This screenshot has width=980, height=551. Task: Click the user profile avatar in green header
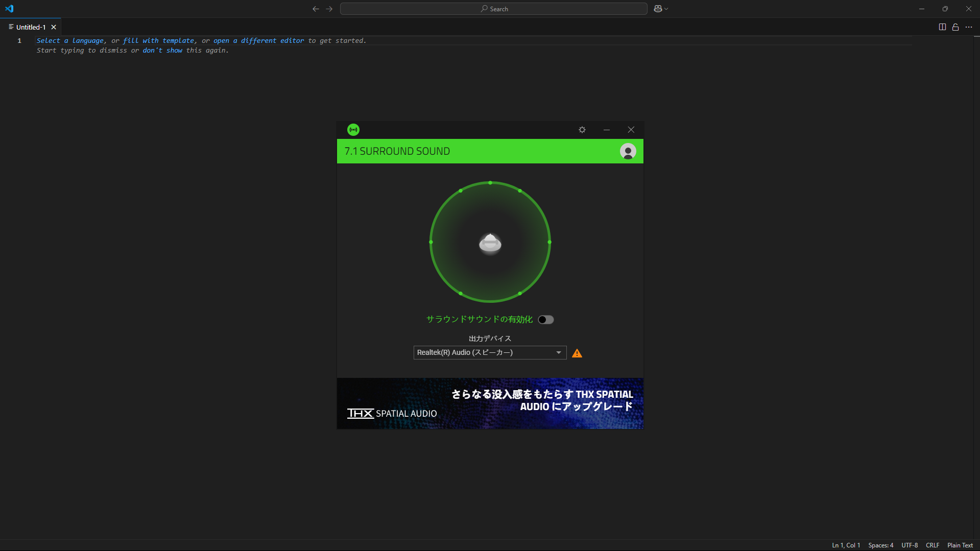(x=628, y=151)
